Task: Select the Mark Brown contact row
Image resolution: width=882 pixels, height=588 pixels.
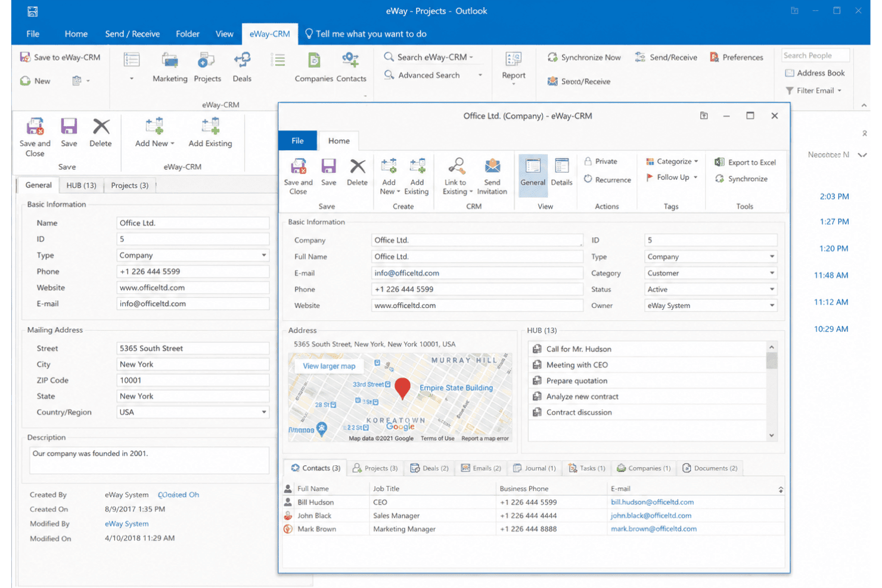Action: point(533,529)
